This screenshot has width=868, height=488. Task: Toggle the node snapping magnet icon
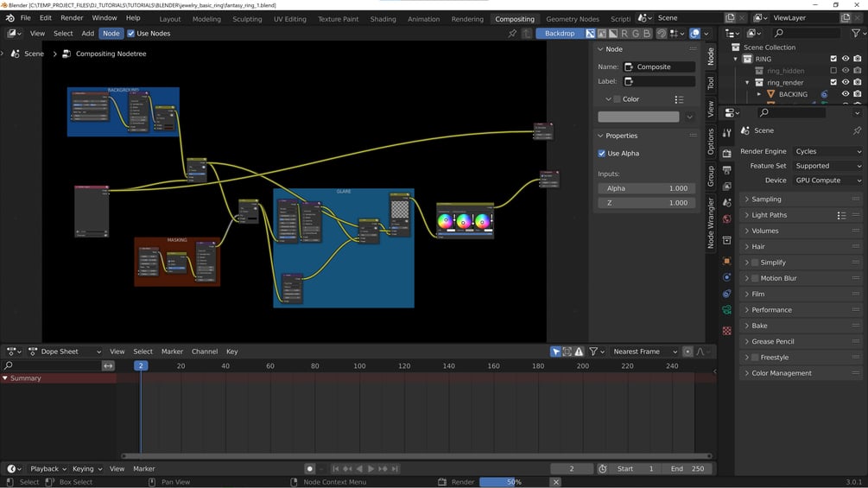coord(662,33)
